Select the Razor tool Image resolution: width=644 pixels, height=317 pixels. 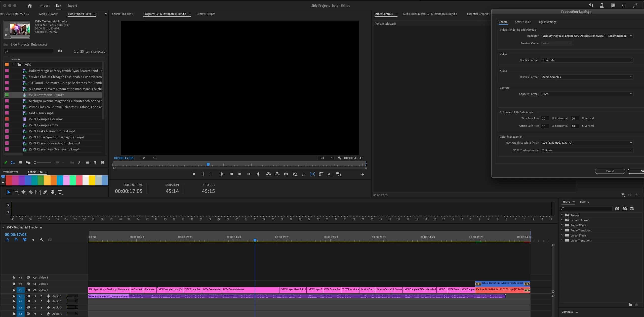point(31,192)
